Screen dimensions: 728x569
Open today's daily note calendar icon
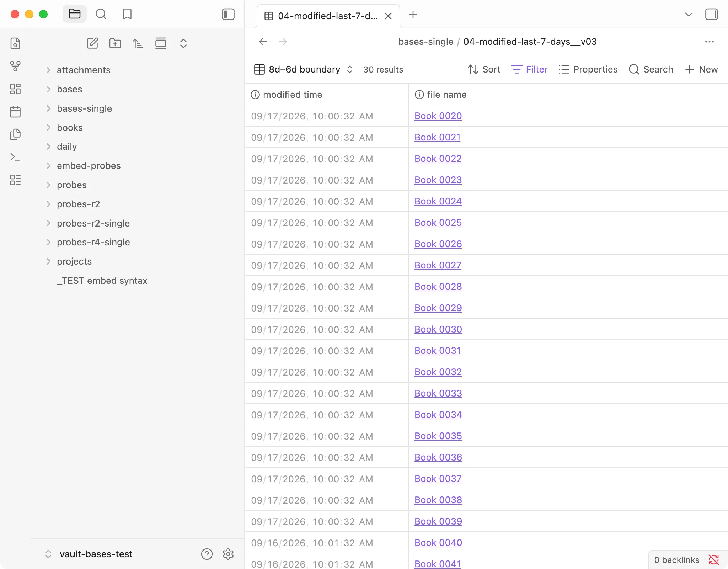coord(15,112)
